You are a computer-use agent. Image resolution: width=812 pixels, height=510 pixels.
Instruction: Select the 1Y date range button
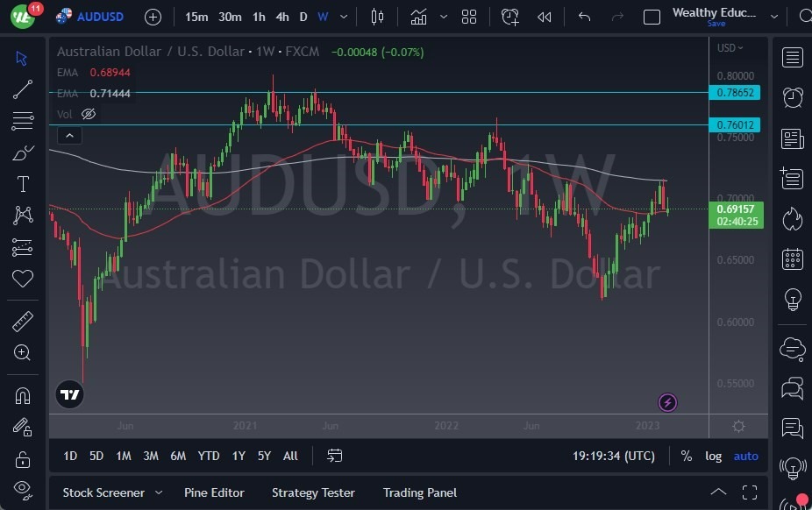tap(238, 456)
